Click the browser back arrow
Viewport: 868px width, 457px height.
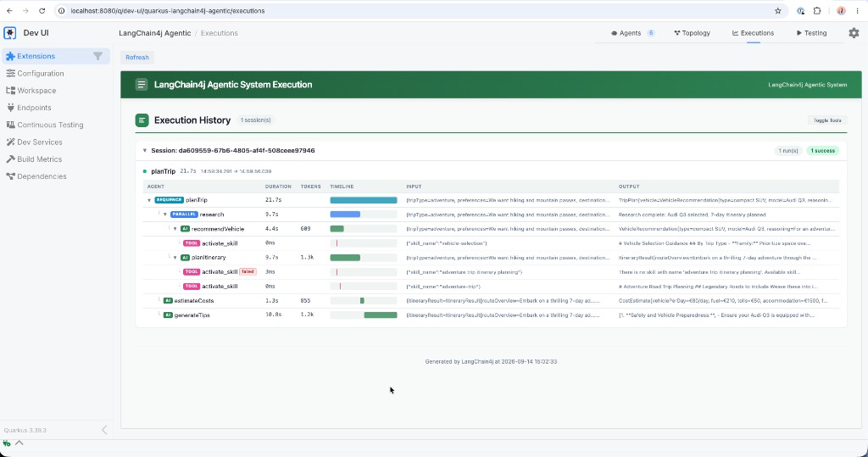click(x=9, y=10)
